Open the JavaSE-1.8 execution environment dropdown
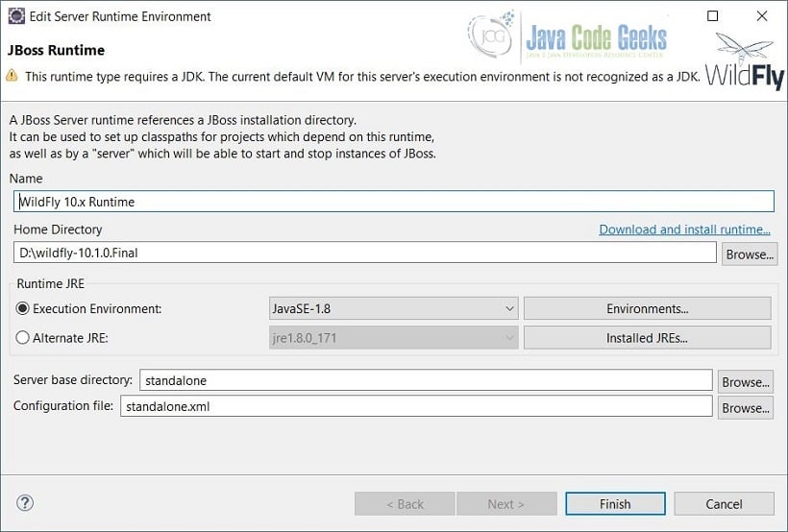 tap(393, 308)
